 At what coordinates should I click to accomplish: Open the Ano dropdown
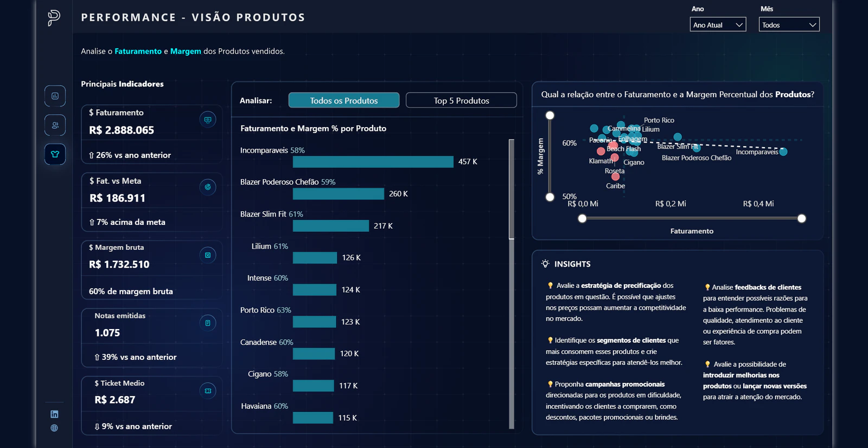click(718, 25)
